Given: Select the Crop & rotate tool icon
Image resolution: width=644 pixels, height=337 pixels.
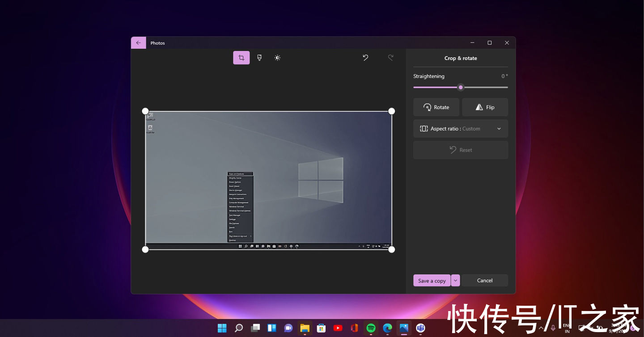Looking at the screenshot, I should pyautogui.click(x=241, y=58).
